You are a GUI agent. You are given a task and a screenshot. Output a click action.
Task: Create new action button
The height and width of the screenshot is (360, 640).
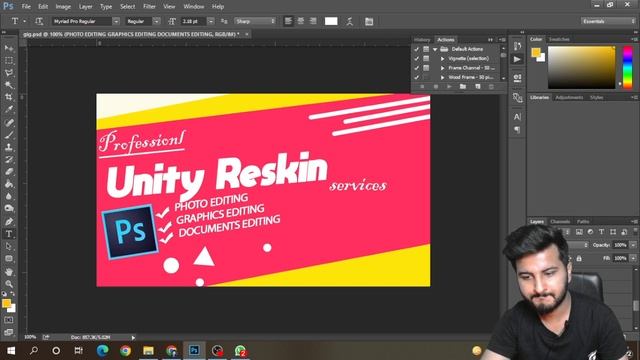(478, 87)
